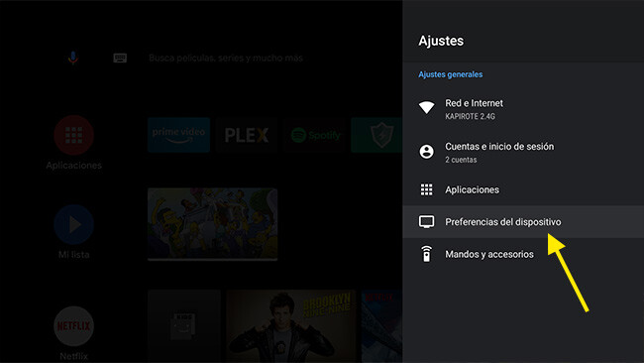The height and width of the screenshot is (363, 644).
Task: Open the Aplicaciones settings entry
Action: tap(523, 189)
